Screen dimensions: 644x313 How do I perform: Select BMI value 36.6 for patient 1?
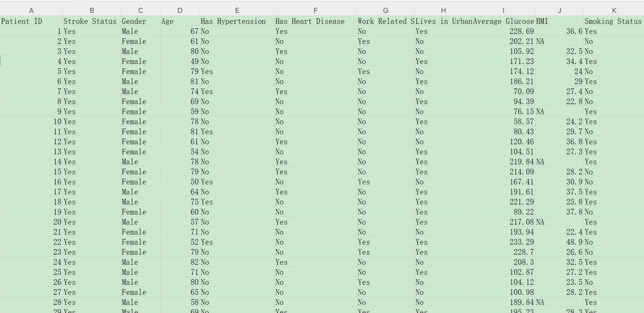coord(559,31)
